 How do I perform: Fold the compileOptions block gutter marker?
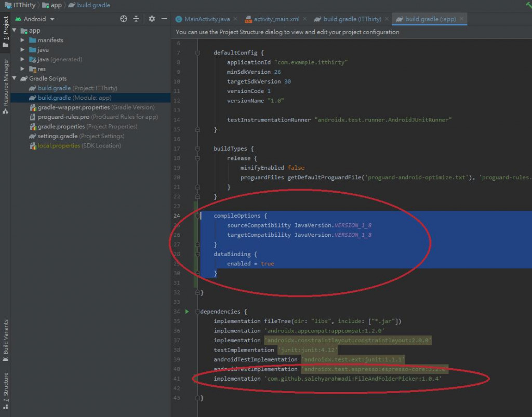tap(197, 216)
